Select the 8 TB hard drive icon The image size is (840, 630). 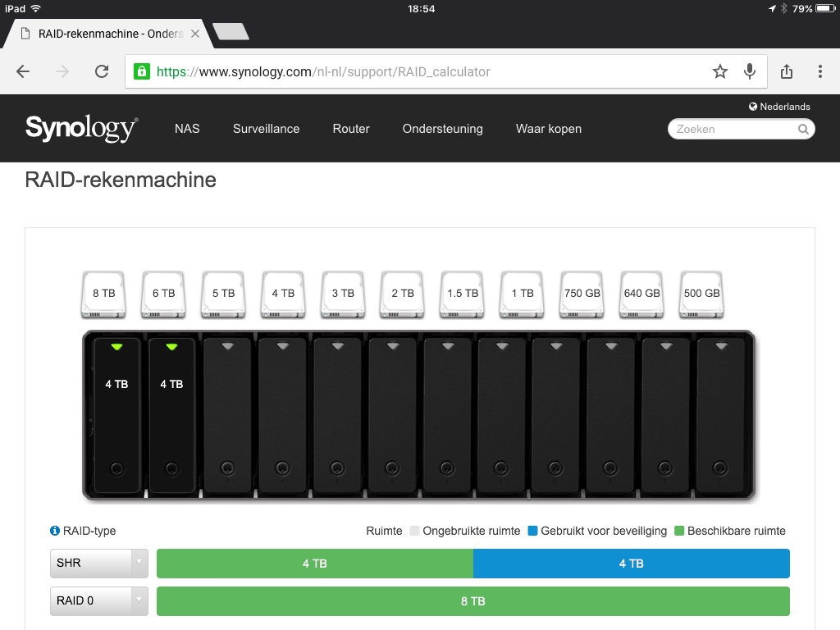103,294
